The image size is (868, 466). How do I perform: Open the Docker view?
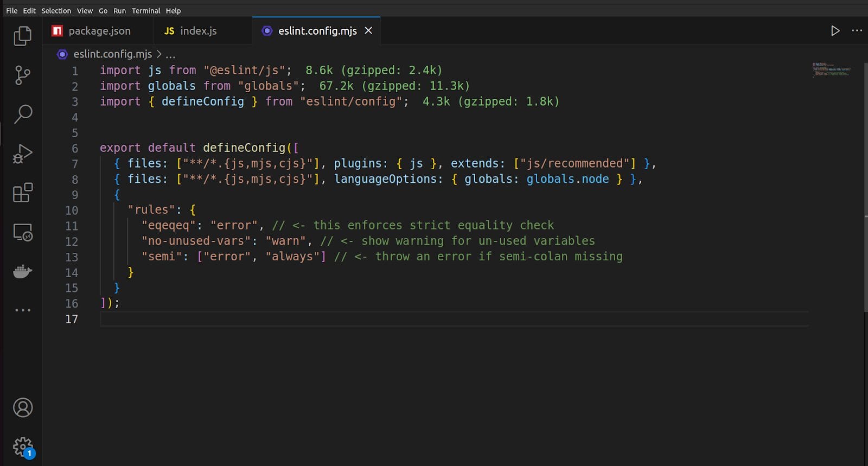tap(22, 271)
